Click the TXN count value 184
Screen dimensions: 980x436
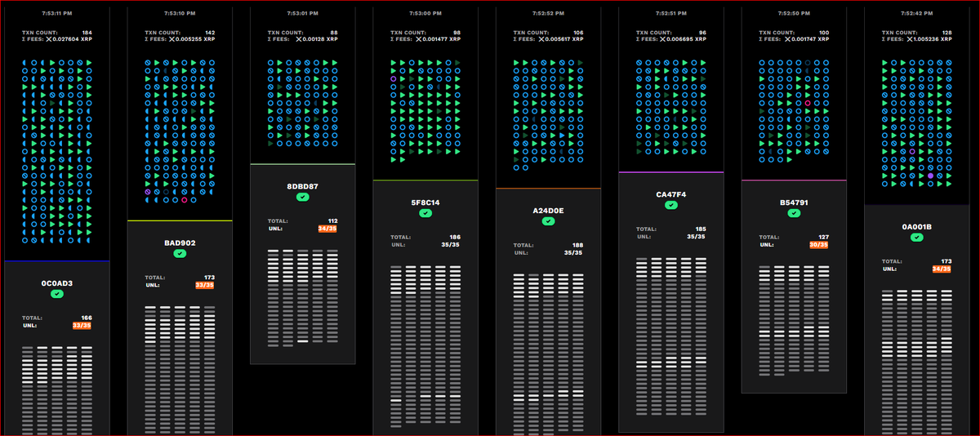pyautogui.click(x=87, y=33)
